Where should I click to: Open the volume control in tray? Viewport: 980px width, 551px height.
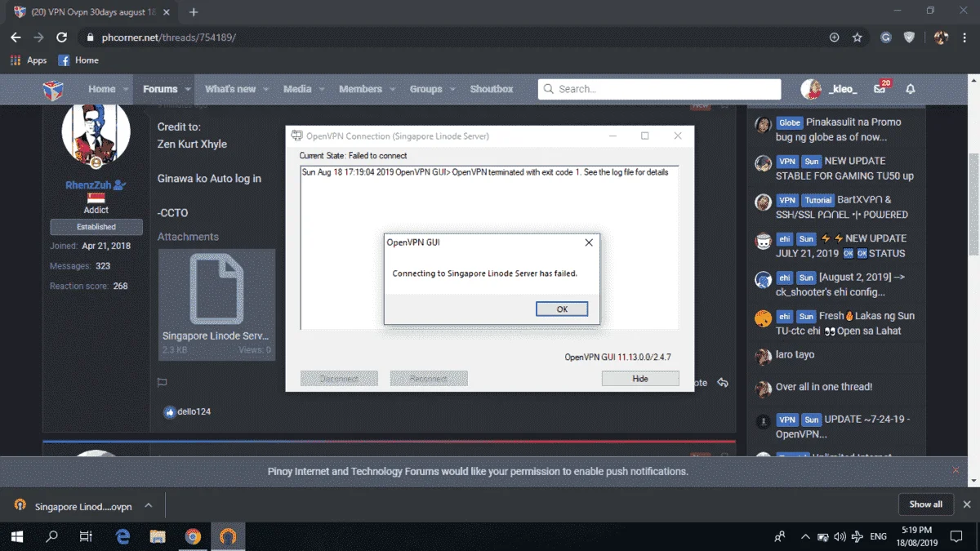[x=840, y=537]
